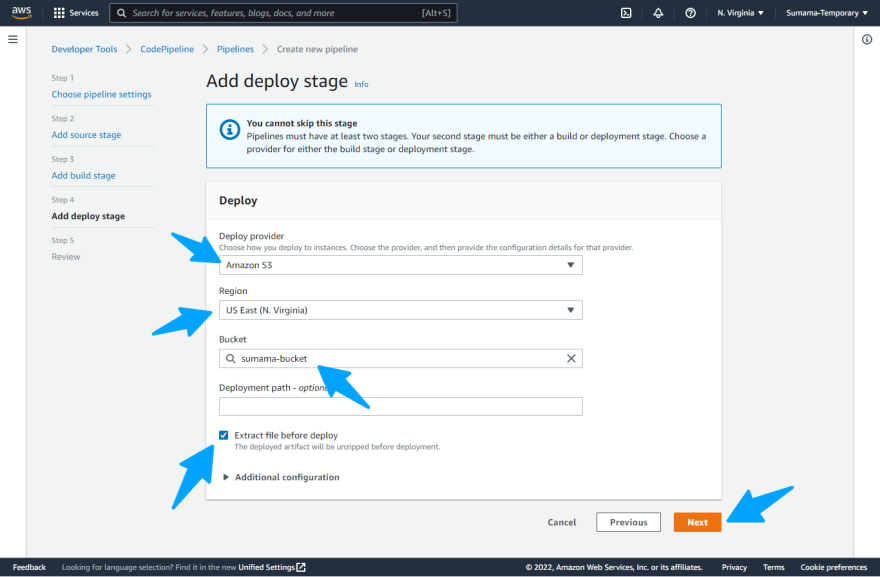Viewport: 880px width, 577px height.
Task: Open Cookie preferences in footer
Action: pos(833,567)
